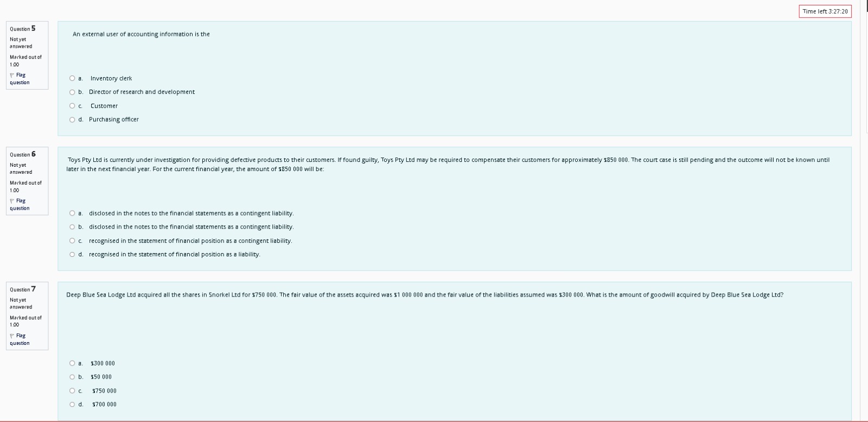Click 'An external user of accounting information' text
The height and width of the screenshot is (422, 868).
pyautogui.click(x=141, y=34)
